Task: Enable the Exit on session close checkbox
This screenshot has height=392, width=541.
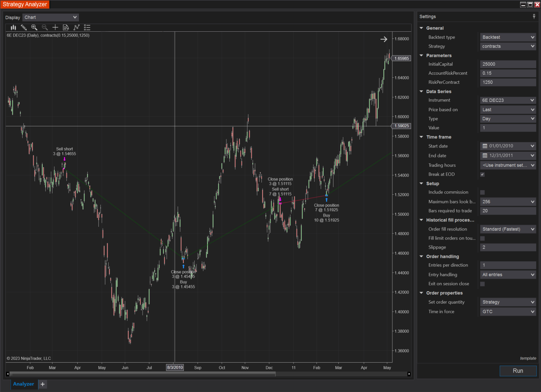Action: click(482, 284)
